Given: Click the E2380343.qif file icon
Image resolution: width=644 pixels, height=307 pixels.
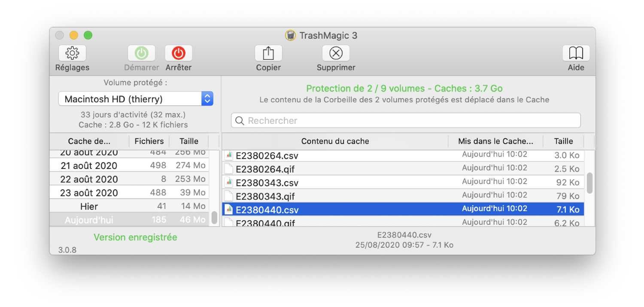Looking at the screenshot, I should tap(229, 196).
